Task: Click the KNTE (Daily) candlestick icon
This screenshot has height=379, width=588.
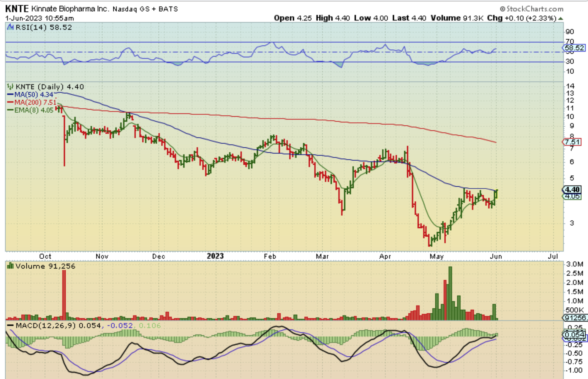Action: (10, 87)
